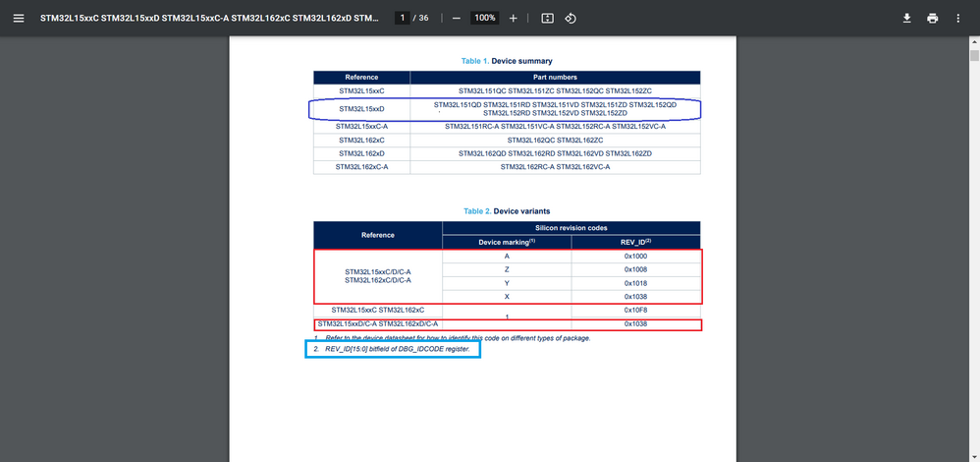Image resolution: width=980 pixels, height=462 pixels.
Task: Rotate the document counterclockwise
Action: pyautogui.click(x=570, y=18)
